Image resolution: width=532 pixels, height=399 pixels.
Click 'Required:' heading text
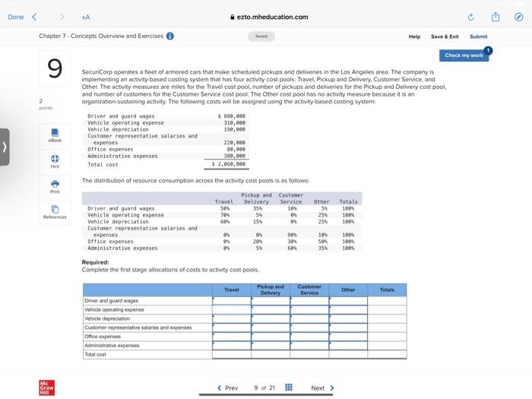pos(95,262)
